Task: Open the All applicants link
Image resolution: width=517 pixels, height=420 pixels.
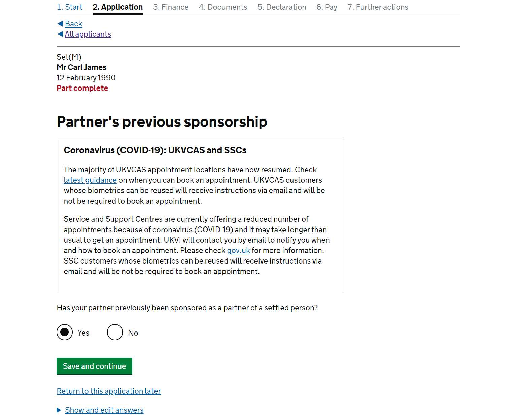Action: pyautogui.click(x=88, y=34)
